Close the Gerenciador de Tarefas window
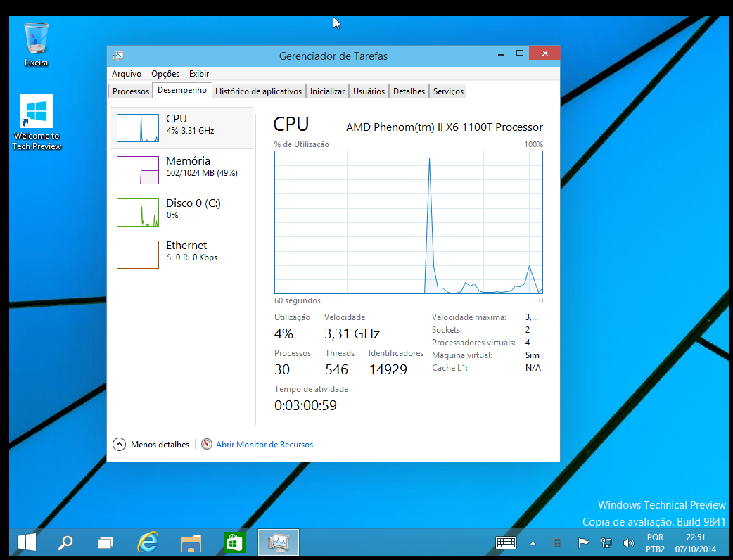This screenshot has height=560, width=733. [x=544, y=53]
